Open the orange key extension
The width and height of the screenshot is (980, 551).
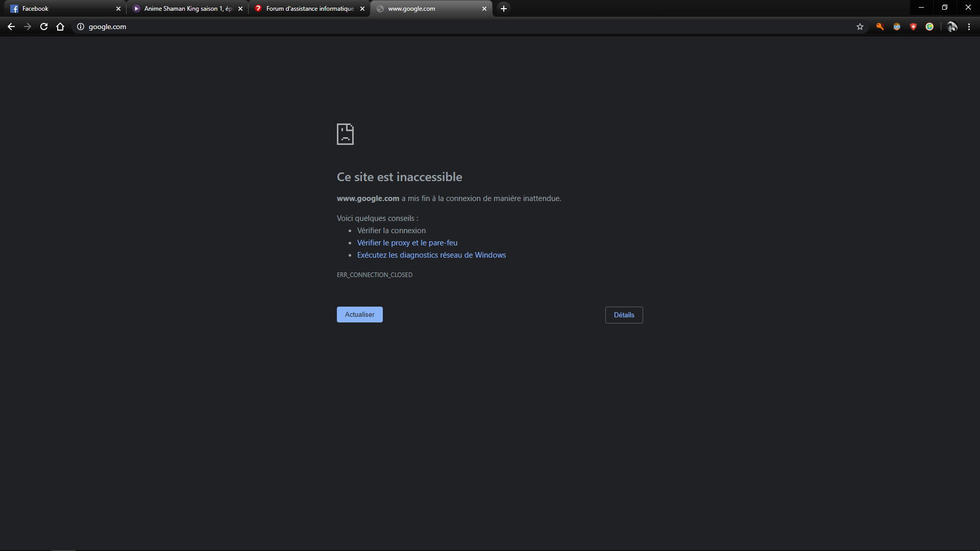tap(880, 27)
